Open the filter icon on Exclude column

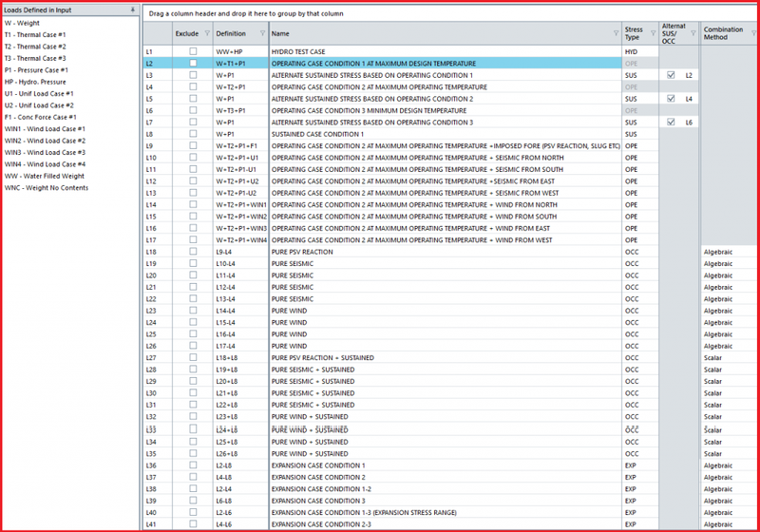[204, 33]
